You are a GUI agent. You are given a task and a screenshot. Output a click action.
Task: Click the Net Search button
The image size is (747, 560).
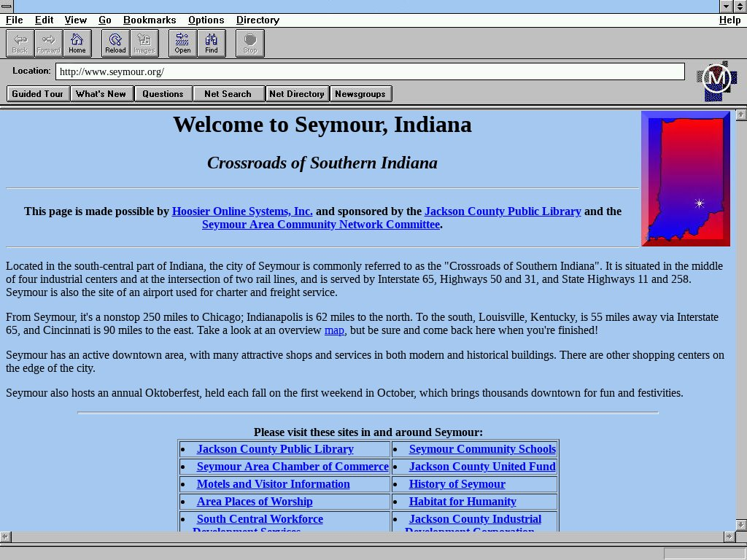click(228, 93)
